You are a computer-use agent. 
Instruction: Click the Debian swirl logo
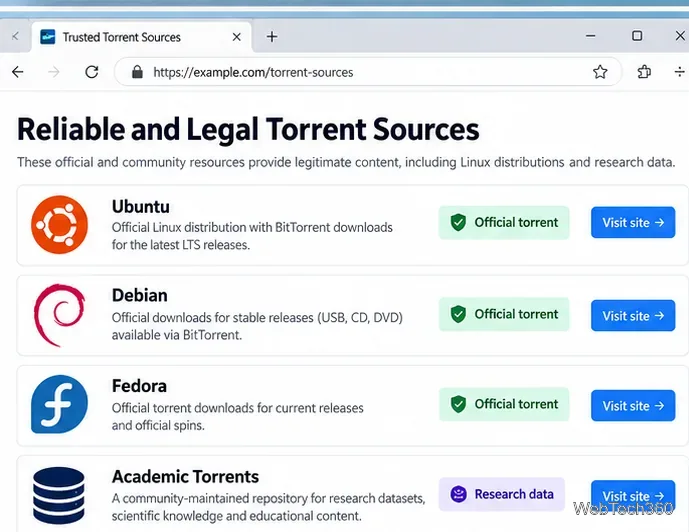(x=59, y=315)
